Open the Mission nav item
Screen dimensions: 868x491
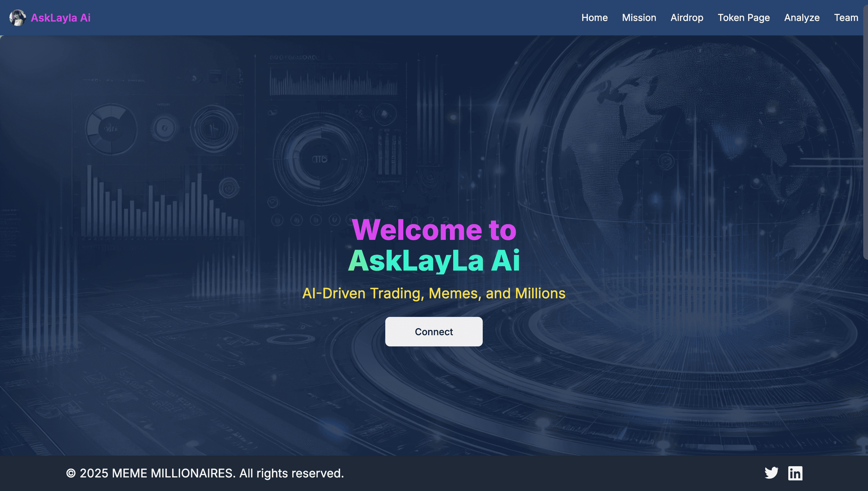pos(639,17)
